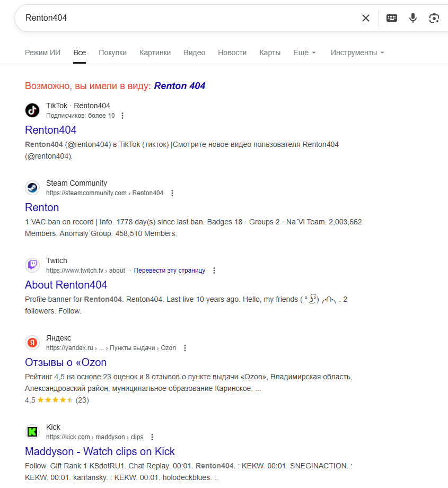Click the Follow. Gift Rank 1 snippet
This screenshot has height=488, width=448.
point(189,472)
